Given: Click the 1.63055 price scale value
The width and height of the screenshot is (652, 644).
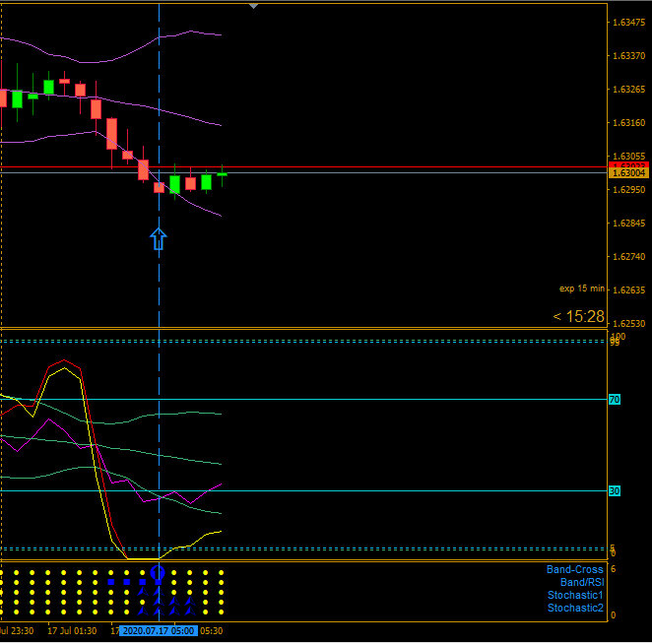Looking at the screenshot, I should (x=628, y=157).
